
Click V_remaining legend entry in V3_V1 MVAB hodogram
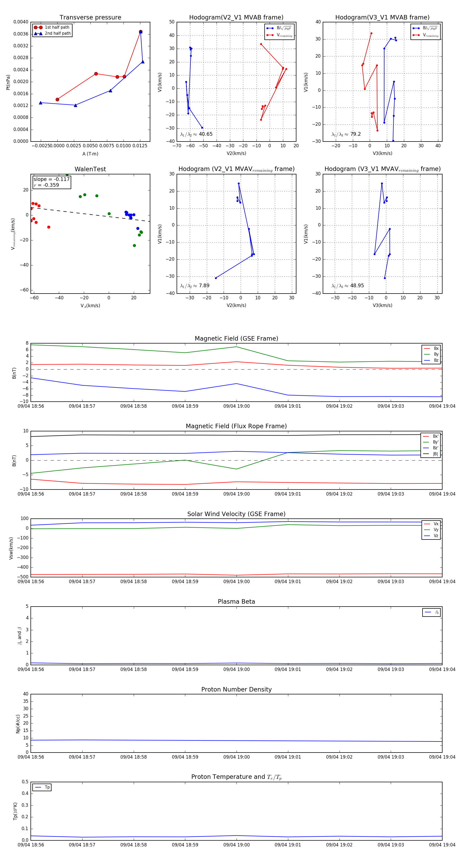425,35
